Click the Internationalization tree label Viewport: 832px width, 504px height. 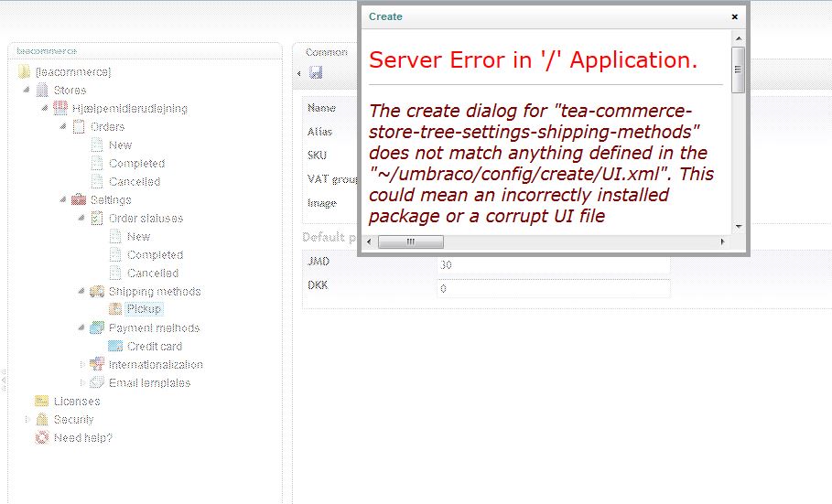click(156, 364)
